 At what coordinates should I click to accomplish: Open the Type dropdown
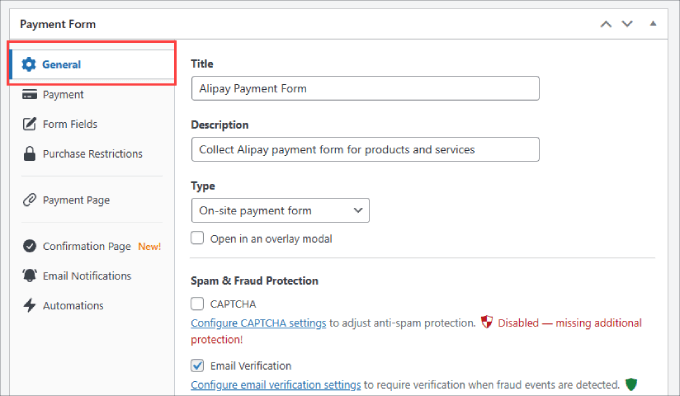pyautogui.click(x=280, y=210)
